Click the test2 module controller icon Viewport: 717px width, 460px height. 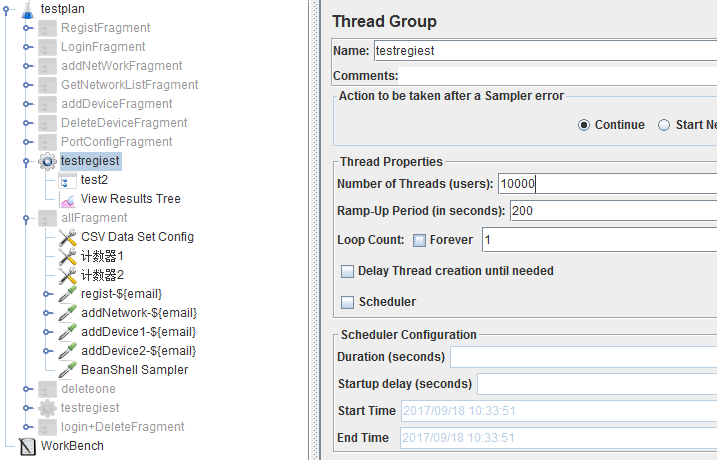click(x=67, y=180)
